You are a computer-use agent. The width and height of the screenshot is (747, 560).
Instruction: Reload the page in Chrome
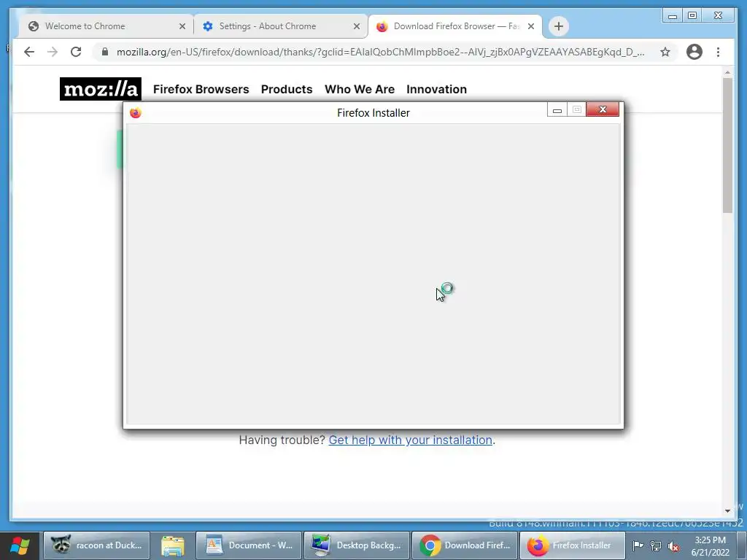(76, 52)
